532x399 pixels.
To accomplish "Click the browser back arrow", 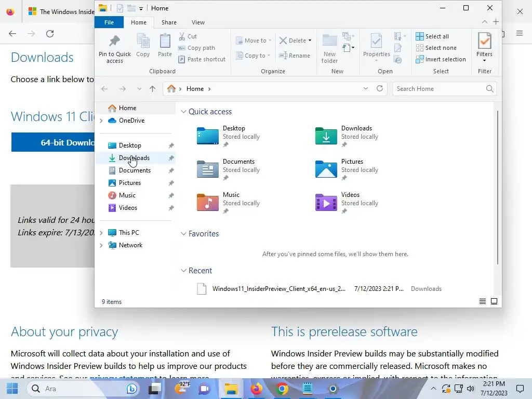I will pos(12,34).
